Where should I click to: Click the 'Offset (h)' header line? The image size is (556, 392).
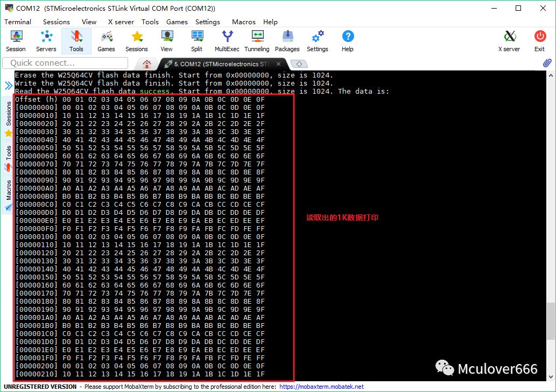pos(140,99)
